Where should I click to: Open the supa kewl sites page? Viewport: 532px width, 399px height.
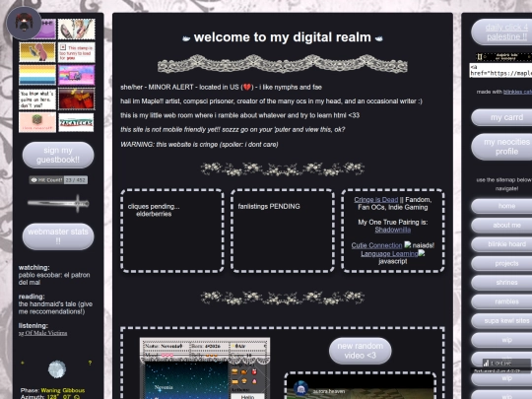pos(501,321)
